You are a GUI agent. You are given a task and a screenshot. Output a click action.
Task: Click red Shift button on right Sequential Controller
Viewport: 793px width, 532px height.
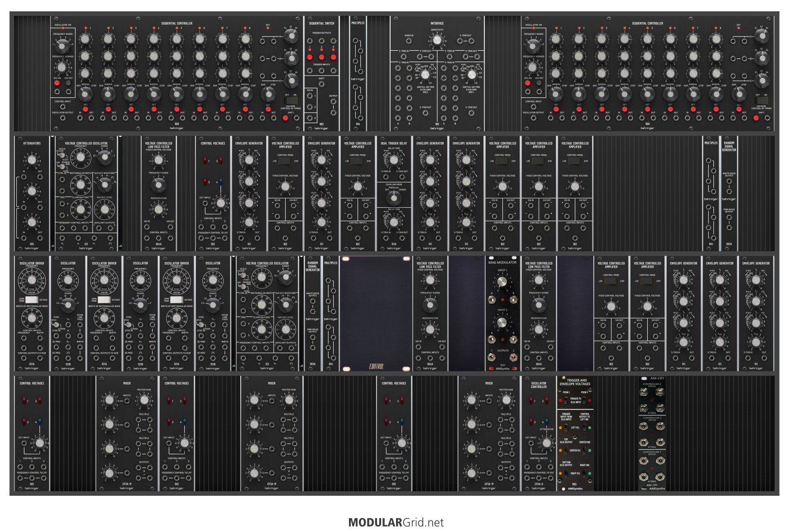[756, 118]
